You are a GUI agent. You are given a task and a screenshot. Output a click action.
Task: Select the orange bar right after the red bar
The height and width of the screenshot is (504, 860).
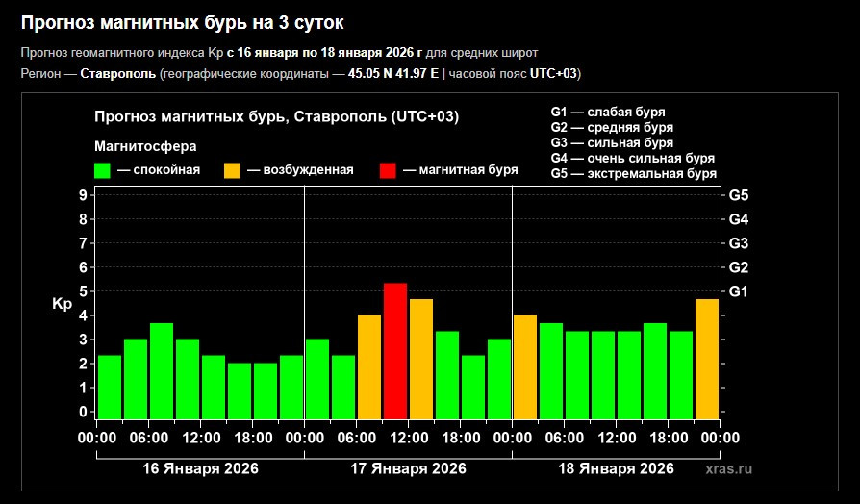coord(421,359)
